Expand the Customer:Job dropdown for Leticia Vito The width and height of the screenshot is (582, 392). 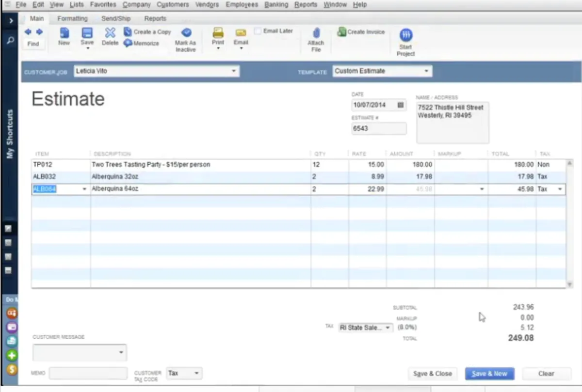pos(233,71)
